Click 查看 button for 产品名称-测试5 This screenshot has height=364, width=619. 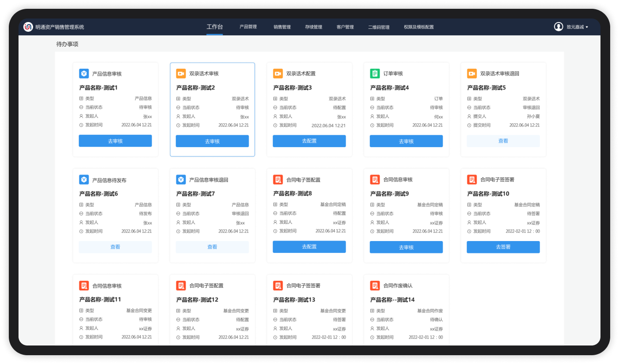503,141
